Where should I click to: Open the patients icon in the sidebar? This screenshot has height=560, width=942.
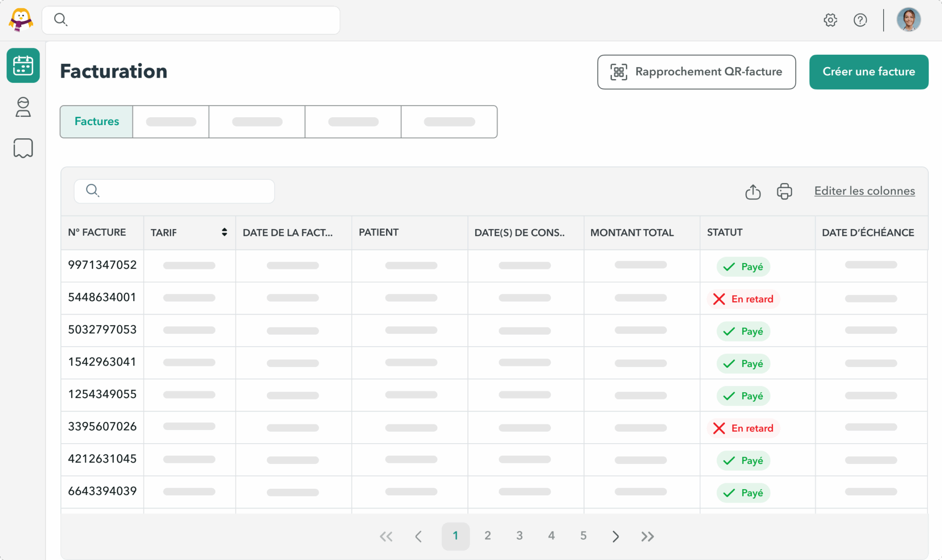(23, 107)
